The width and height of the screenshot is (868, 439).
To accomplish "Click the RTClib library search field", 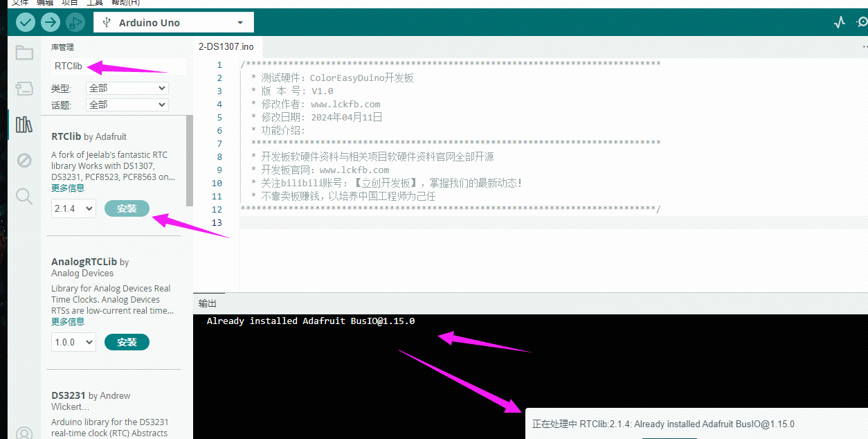I will pyautogui.click(x=118, y=66).
